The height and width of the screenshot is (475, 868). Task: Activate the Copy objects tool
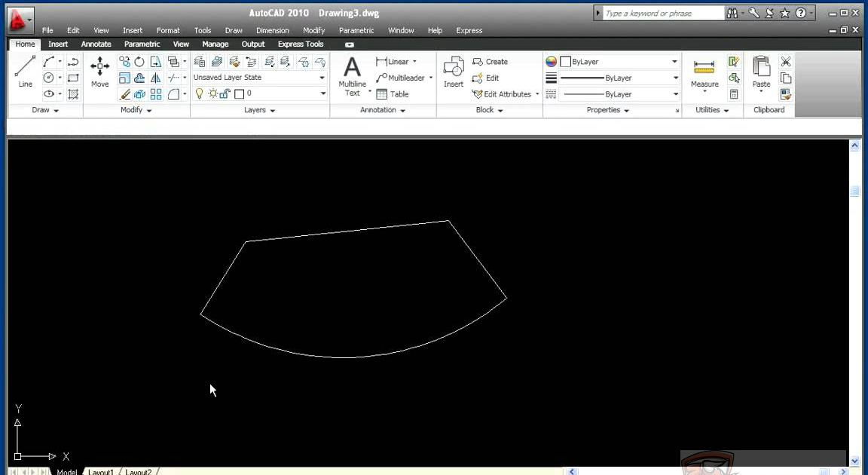click(124, 62)
